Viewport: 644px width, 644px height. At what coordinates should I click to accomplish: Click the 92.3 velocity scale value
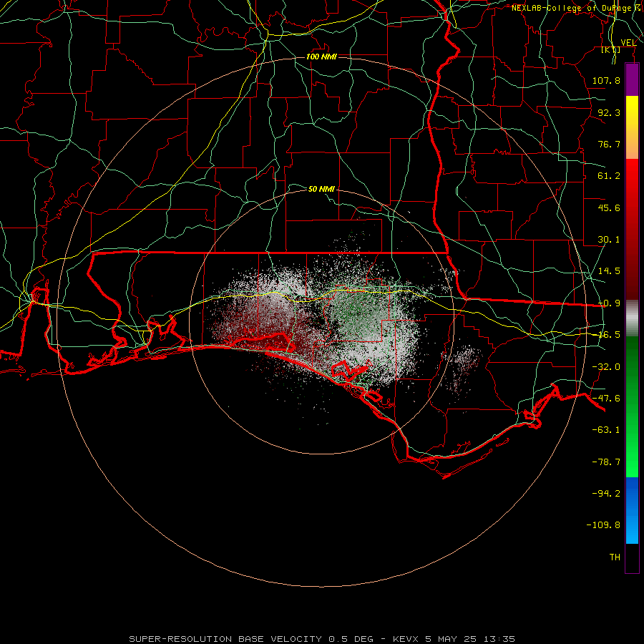[609, 112]
